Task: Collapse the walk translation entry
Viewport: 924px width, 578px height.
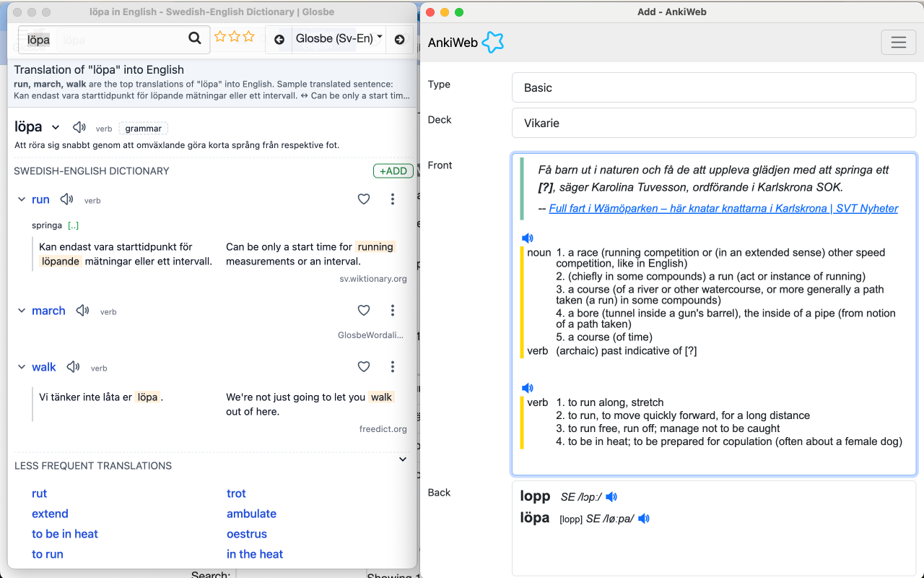Action: (x=22, y=367)
